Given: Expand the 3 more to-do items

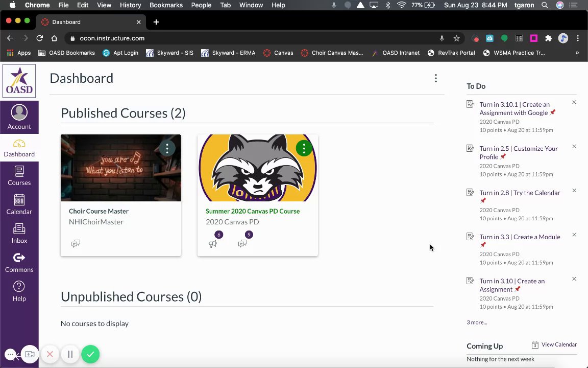Looking at the screenshot, I should point(477,322).
